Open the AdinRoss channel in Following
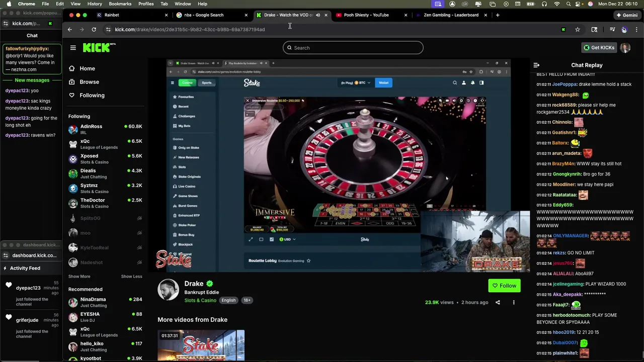The image size is (644, 362). point(105,129)
